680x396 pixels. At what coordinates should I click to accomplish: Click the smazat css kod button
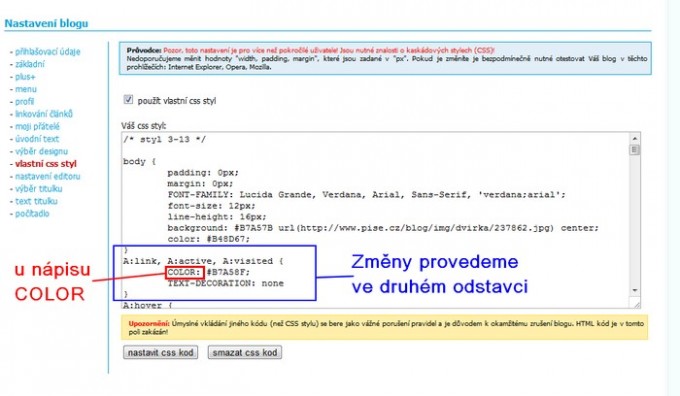pos(245,353)
